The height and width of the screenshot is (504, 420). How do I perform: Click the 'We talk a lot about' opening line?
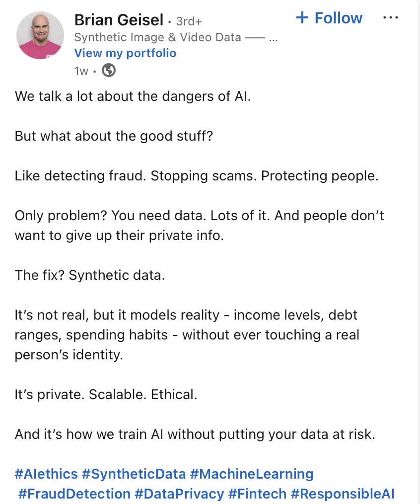(133, 96)
